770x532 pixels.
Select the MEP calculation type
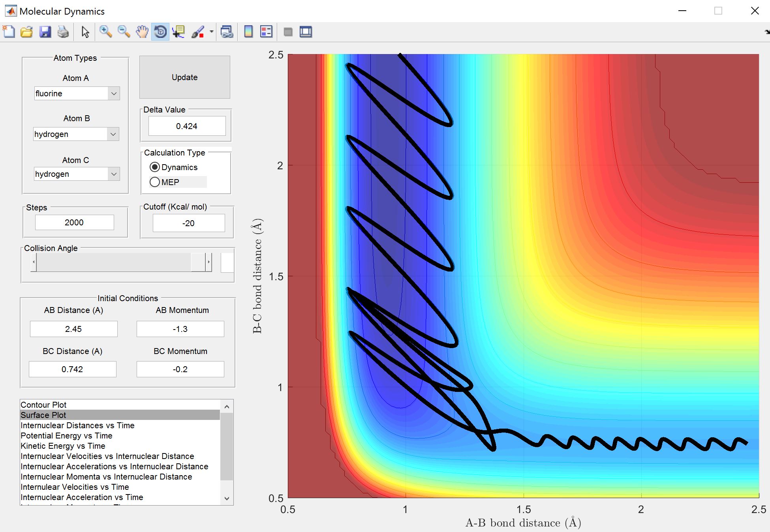click(155, 182)
